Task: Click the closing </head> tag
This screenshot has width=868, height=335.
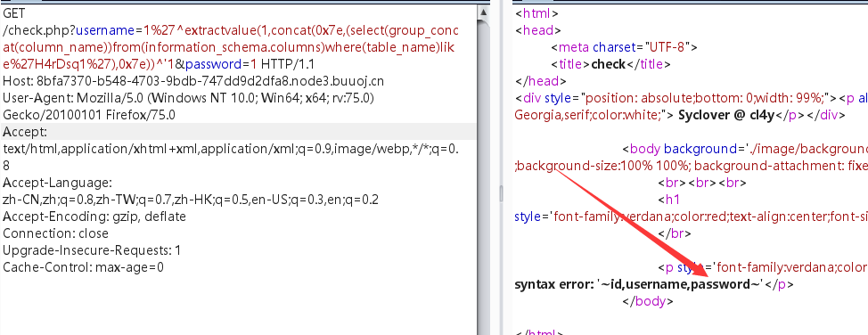Action: pos(540,81)
